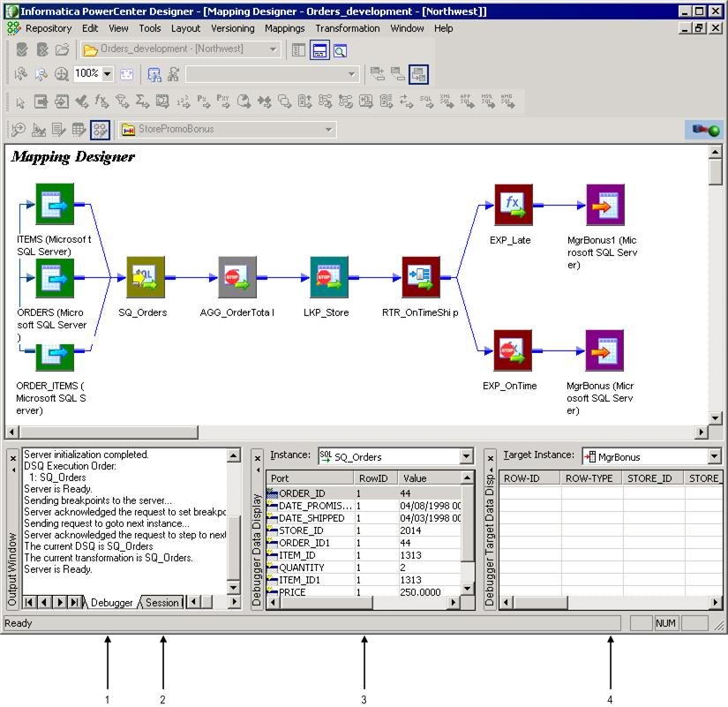Switch to the Debugger output tab
The height and width of the screenshot is (707, 728).
[x=111, y=603]
